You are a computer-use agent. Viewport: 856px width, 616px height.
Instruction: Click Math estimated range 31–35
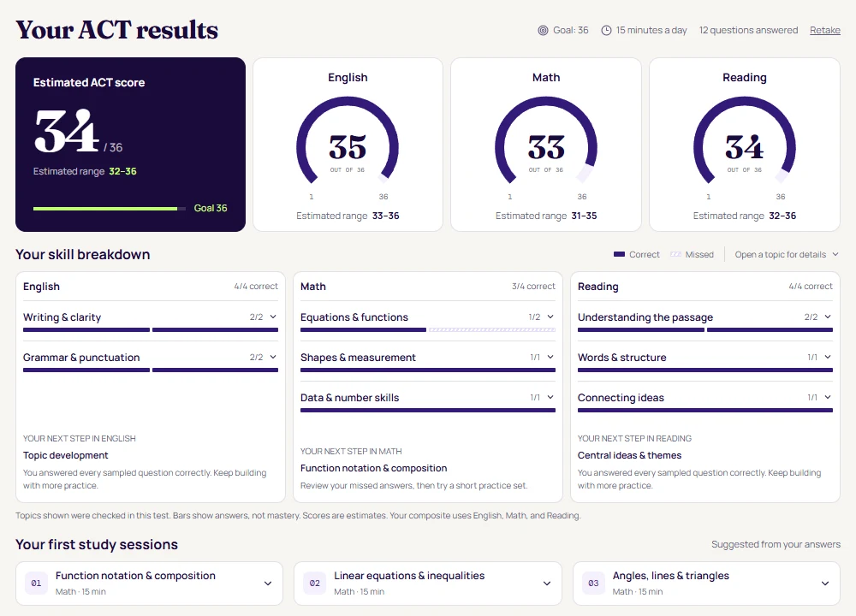584,216
